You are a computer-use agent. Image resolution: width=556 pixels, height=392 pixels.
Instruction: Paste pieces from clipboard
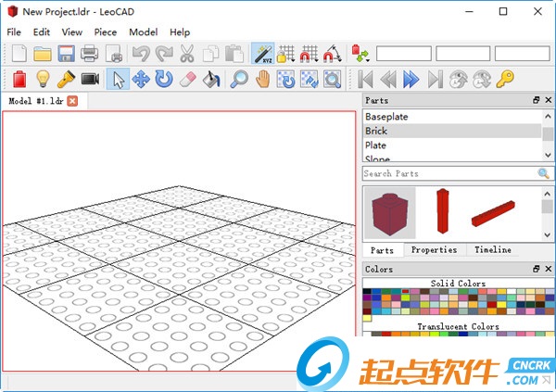tap(234, 54)
